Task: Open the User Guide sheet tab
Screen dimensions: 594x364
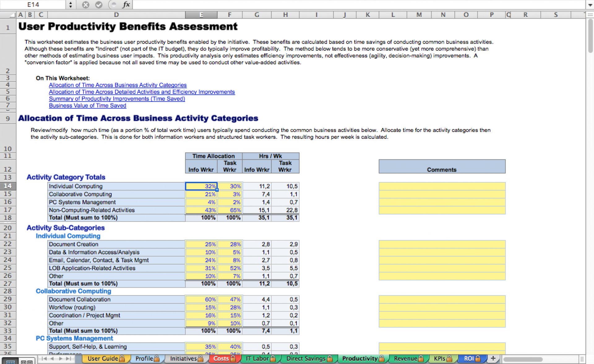Action: pyautogui.click(x=106, y=358)
